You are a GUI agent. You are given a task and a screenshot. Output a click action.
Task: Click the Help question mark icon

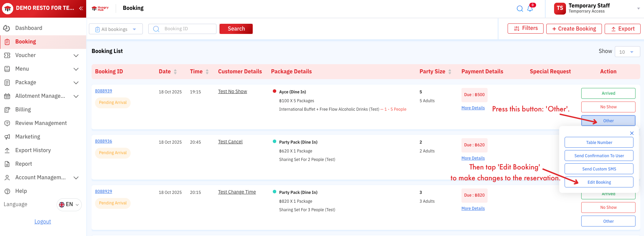[7, 191]
